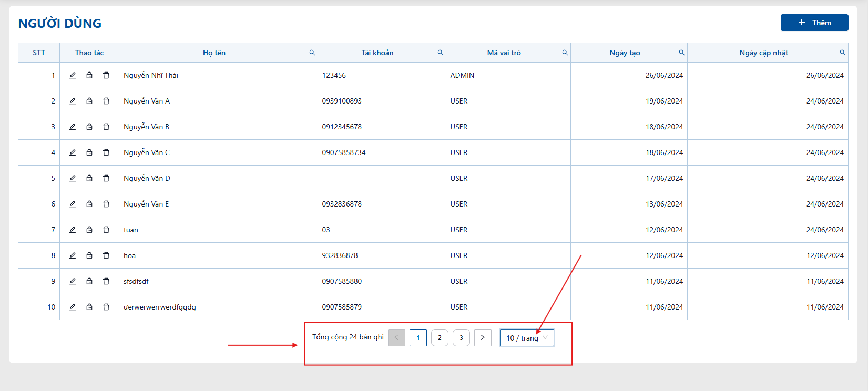Open search filter on Ngày tạo column
The image size is (868, 391).
click(x=682, y=53)
